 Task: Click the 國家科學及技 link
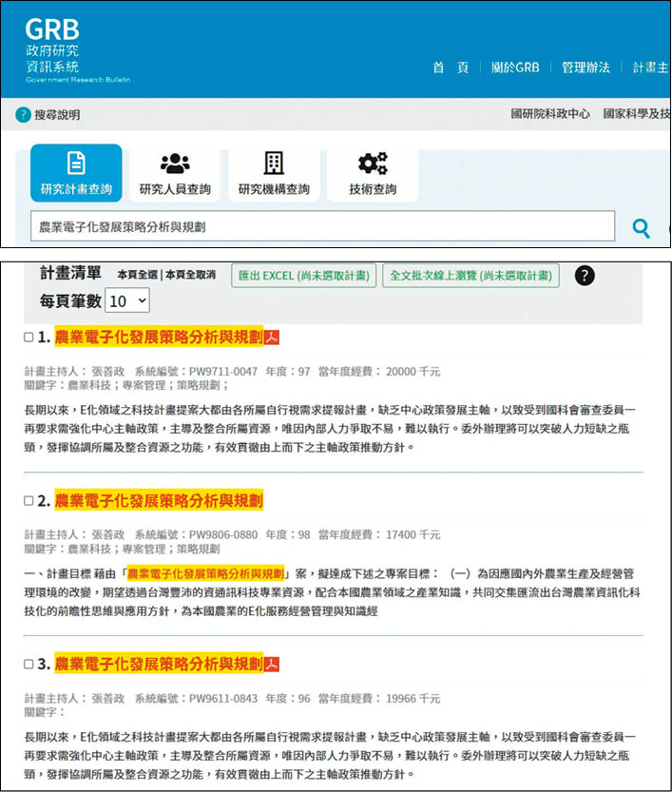(637, 114)
